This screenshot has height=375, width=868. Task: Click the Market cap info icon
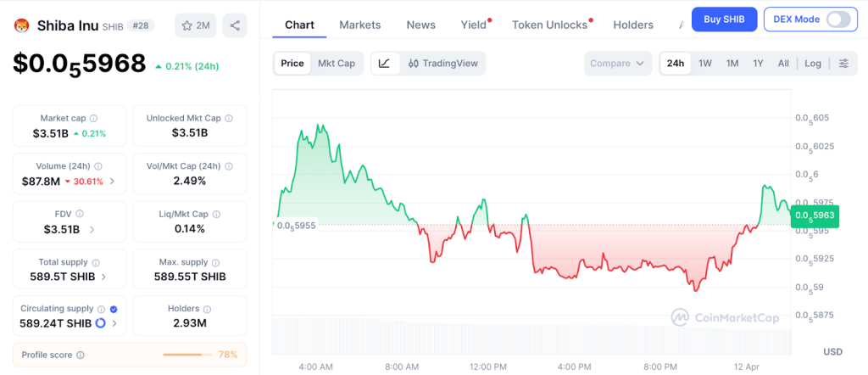click(93, 119)
